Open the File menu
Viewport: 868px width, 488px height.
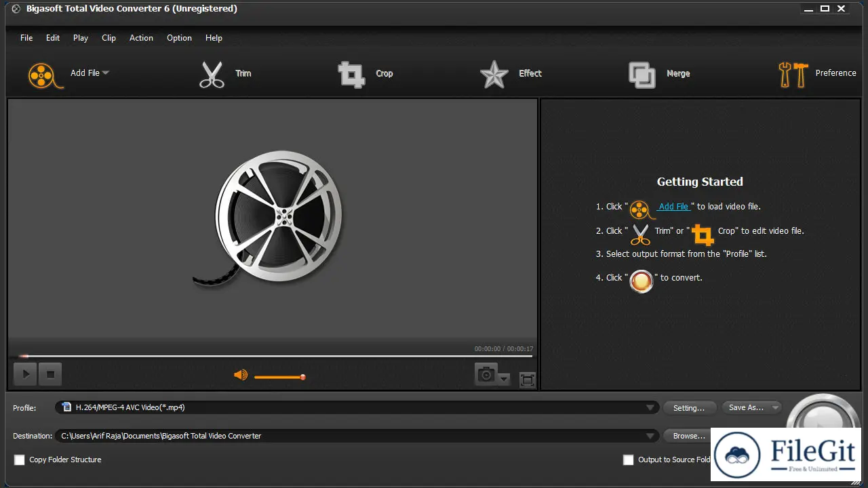(x=26, y=38)
